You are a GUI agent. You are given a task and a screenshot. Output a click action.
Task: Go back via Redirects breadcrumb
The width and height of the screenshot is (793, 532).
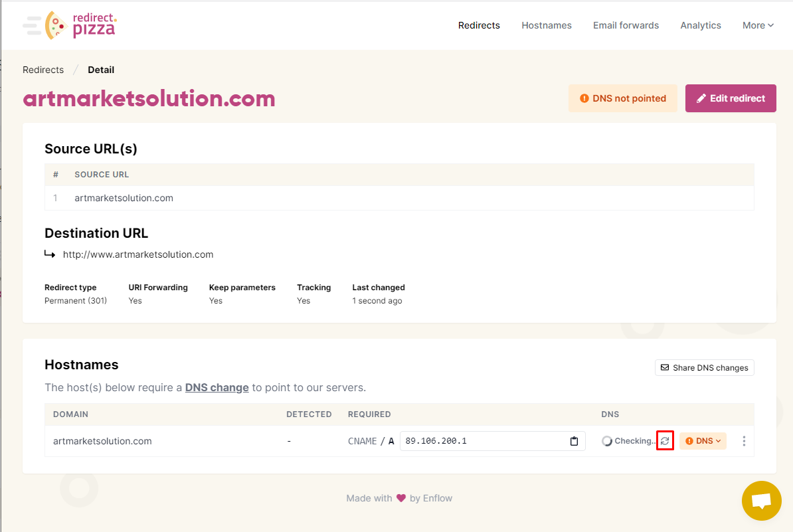pyautogui.click(x=43, y=70)
